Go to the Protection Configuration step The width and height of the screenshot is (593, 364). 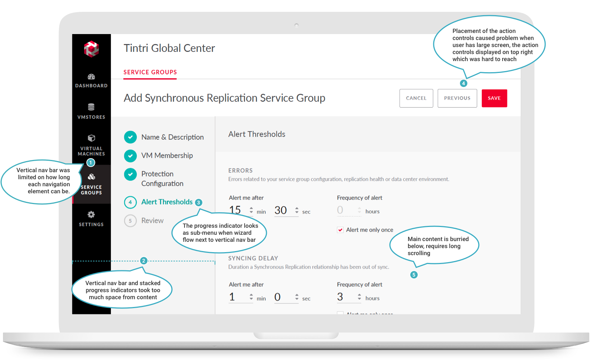click(162, 178)
